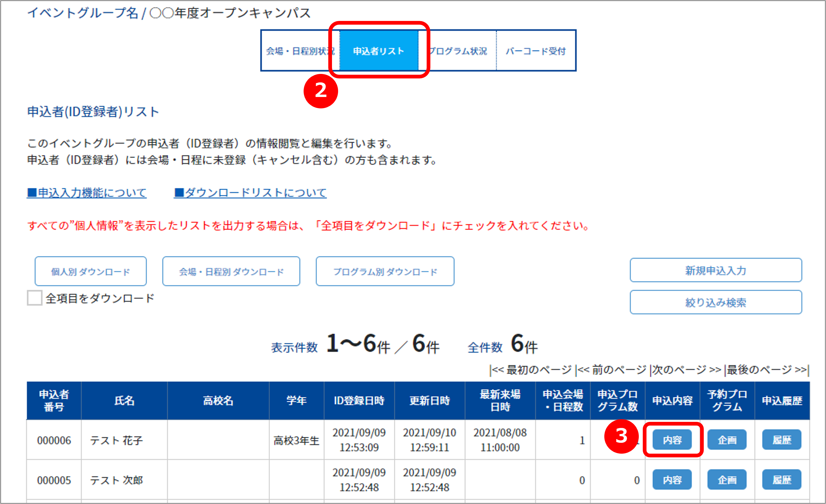Go to 最初のページ
This screenshot has height=504, width=826.
tap(532, 370)
